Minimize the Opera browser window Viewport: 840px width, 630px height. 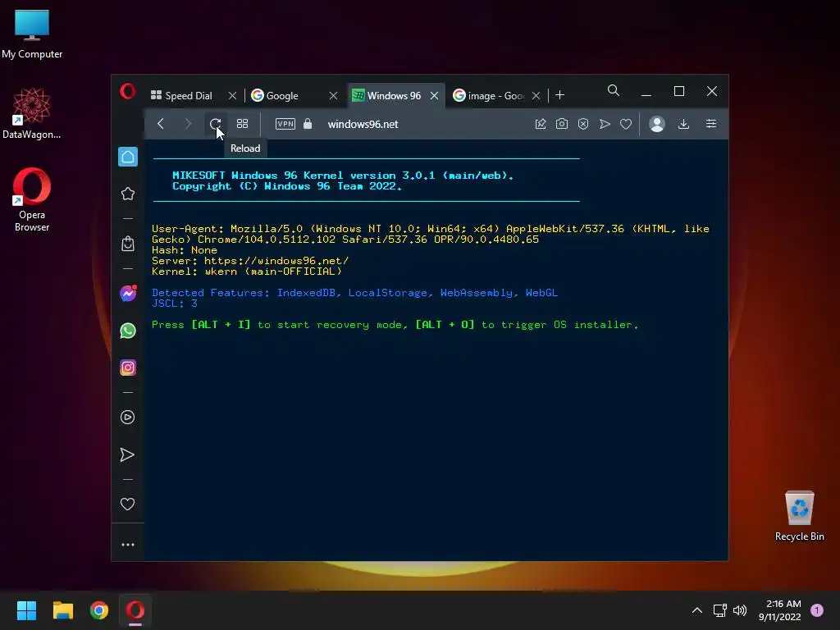[646, 92]
